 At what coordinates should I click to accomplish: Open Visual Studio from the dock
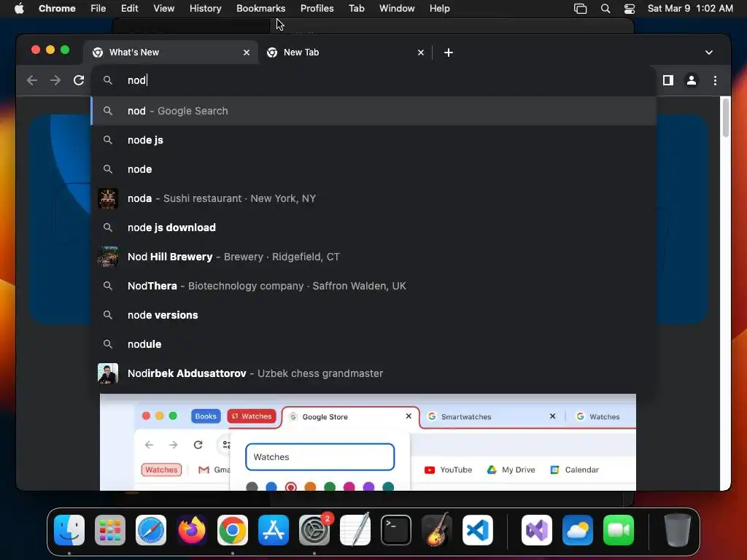[x=537, y=530]
